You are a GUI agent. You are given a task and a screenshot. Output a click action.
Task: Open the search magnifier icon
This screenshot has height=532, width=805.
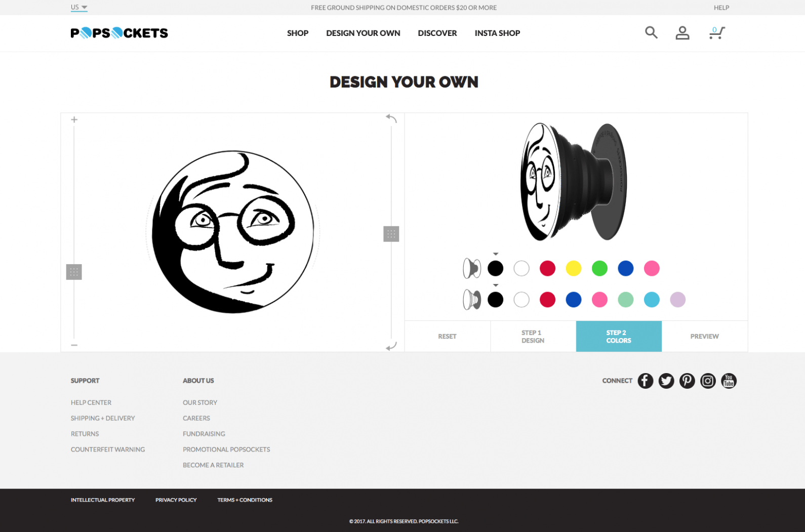point(651,33)
